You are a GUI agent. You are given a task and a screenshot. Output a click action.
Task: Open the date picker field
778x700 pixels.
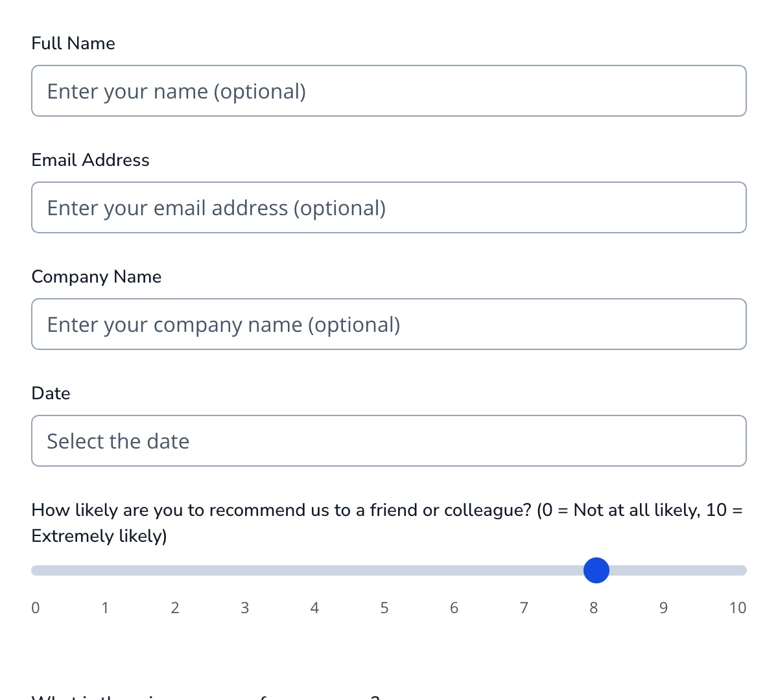[389, 441]
